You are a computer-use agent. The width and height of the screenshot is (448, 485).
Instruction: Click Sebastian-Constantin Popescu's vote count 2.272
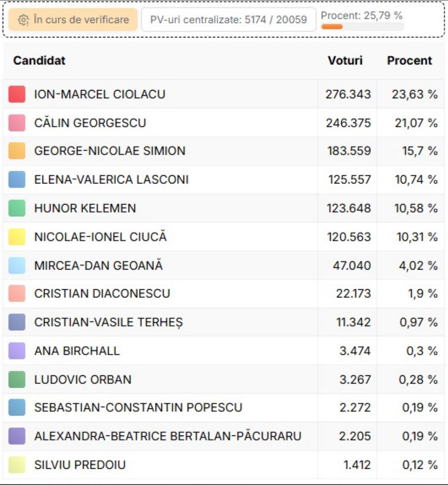point(355,408)
